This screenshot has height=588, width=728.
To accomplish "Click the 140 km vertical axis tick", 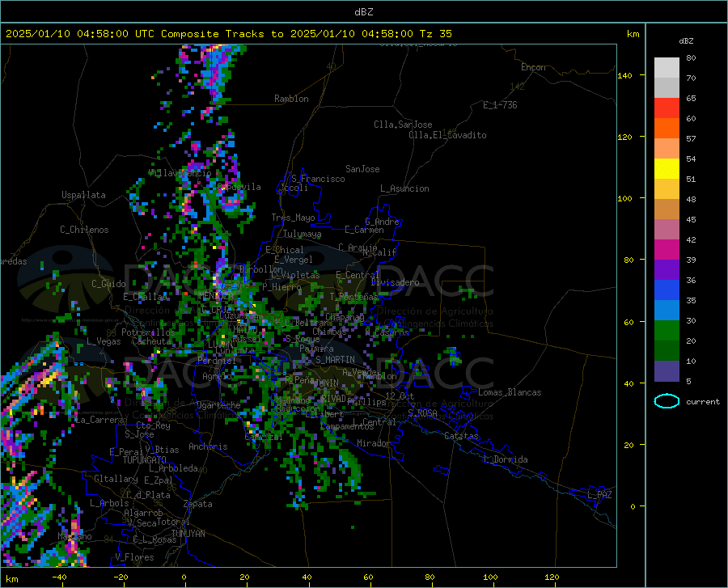I will pos(625,75).
